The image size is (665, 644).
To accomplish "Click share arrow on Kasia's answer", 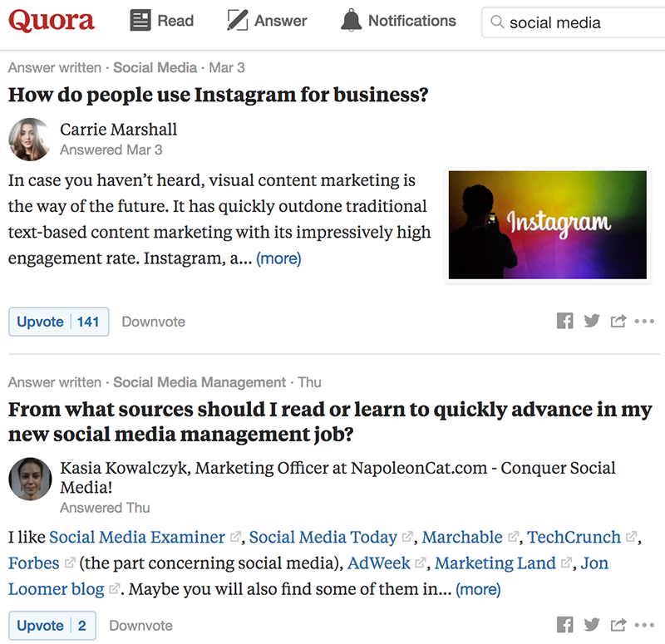I will point(618,625).
